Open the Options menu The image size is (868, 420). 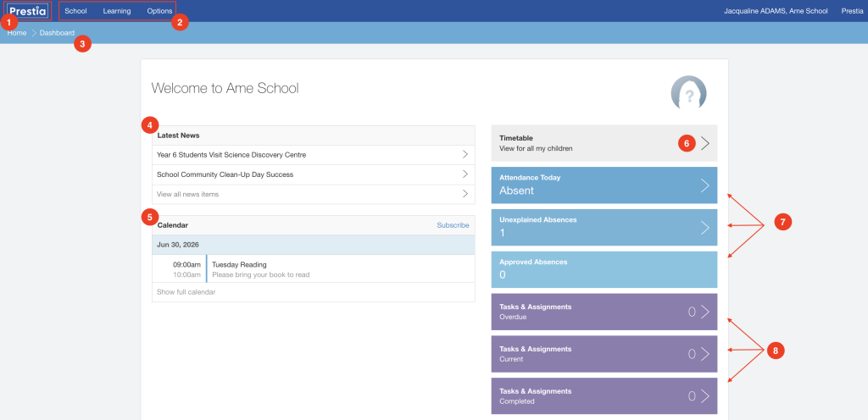(159, 11)
